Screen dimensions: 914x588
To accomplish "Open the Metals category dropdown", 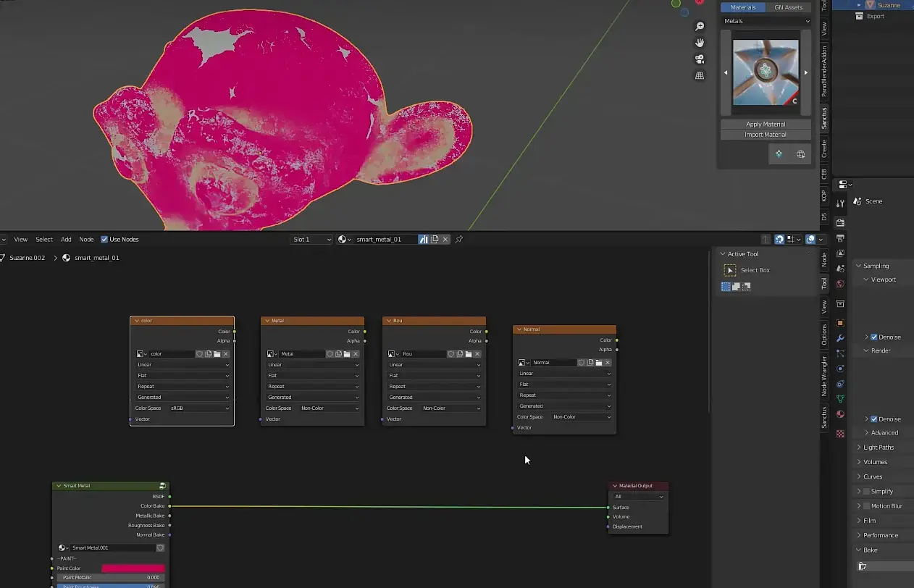I will pyautogui.click(x=766, y=21).
